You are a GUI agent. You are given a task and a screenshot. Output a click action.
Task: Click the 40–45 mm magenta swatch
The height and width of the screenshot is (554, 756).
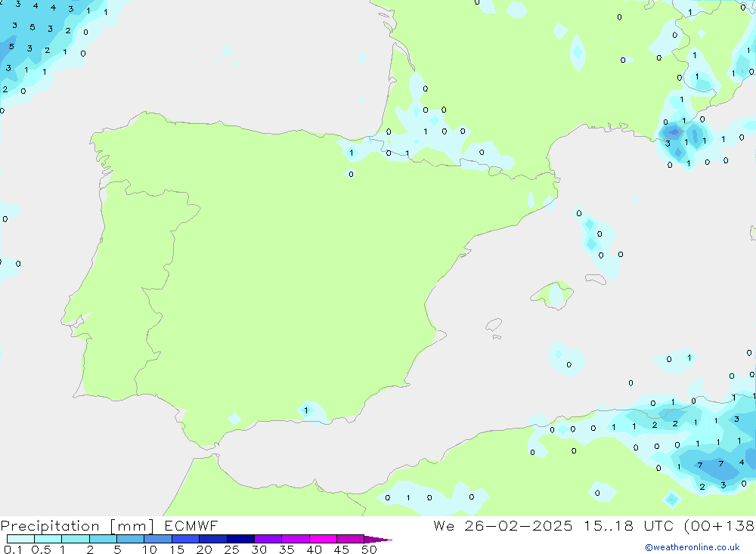323,539
